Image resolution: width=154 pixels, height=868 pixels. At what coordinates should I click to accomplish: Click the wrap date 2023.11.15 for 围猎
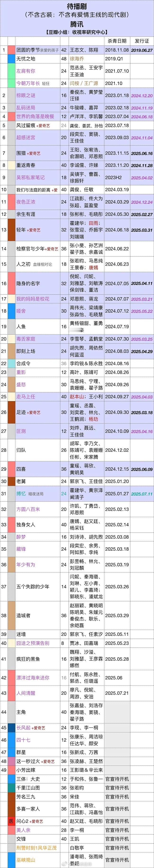pyautogui.click(x=117, y=153)
